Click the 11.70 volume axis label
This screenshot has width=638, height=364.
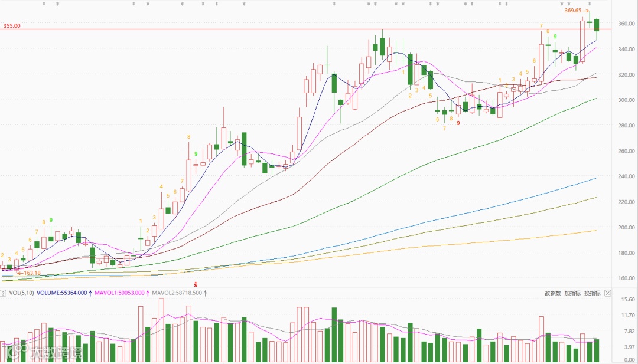629,315
